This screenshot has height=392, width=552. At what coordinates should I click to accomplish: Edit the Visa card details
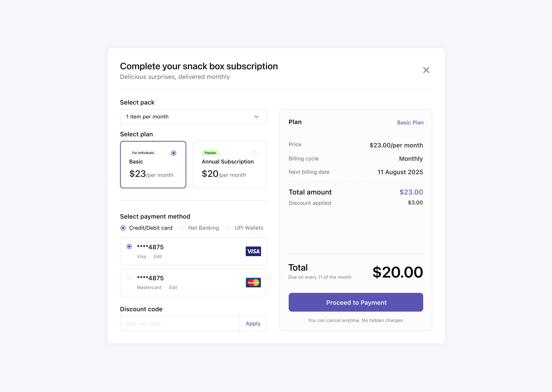(x=158, y=256)
